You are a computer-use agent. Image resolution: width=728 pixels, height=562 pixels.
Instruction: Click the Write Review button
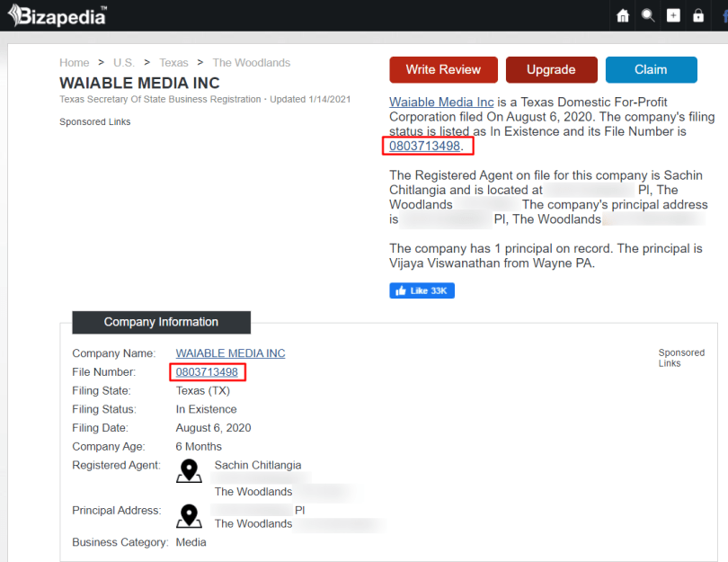(443, 70)
